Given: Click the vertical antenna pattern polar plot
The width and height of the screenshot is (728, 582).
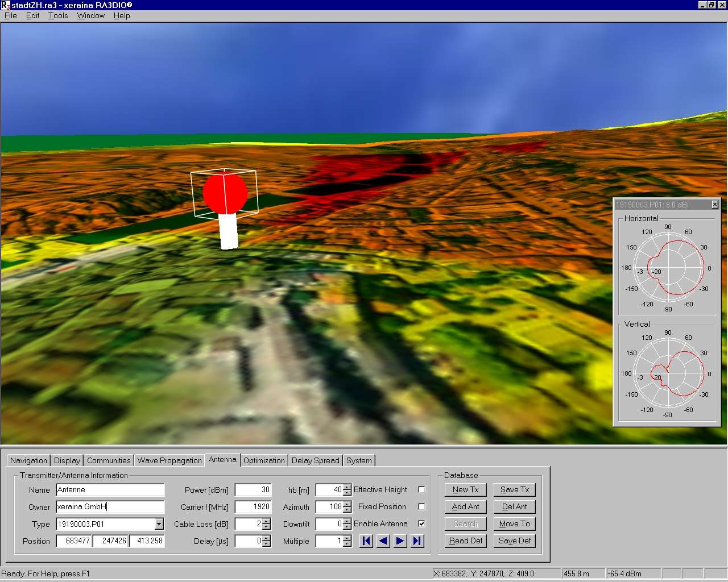Looking at the screenshot, I should pyautogui.click(x=668, y=373).
